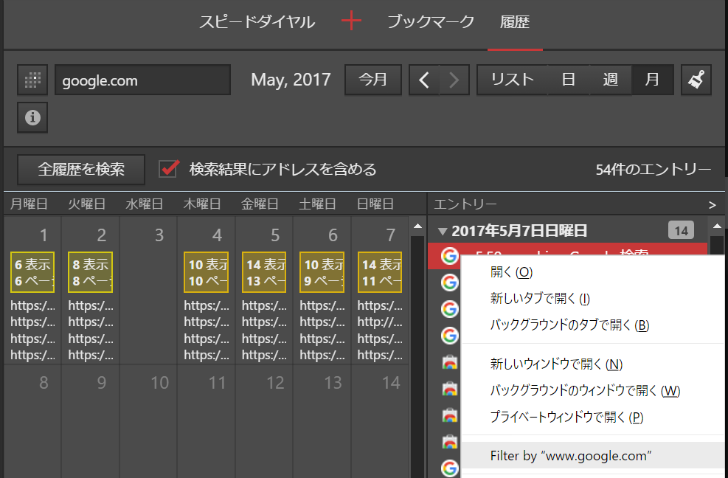Click May 6 summary box 10 表示 9 ページ
The image size is (728, 478).
(322, 272)
